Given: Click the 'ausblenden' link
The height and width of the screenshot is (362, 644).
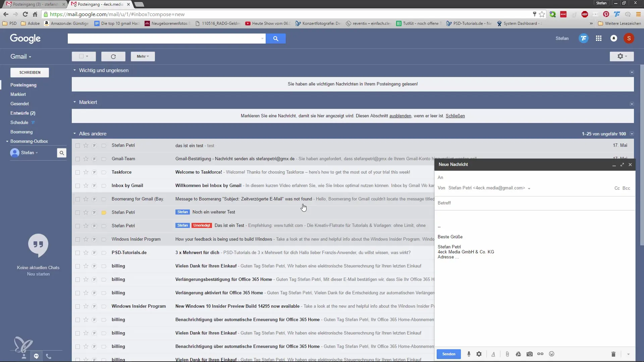Looking at the screenshot, I should click(x=400, y=116).
